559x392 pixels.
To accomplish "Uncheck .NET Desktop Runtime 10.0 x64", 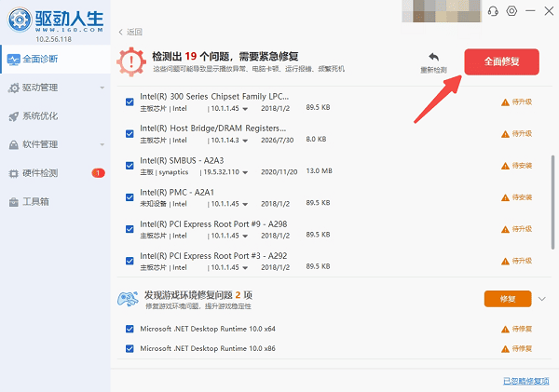I will point(130,329).
